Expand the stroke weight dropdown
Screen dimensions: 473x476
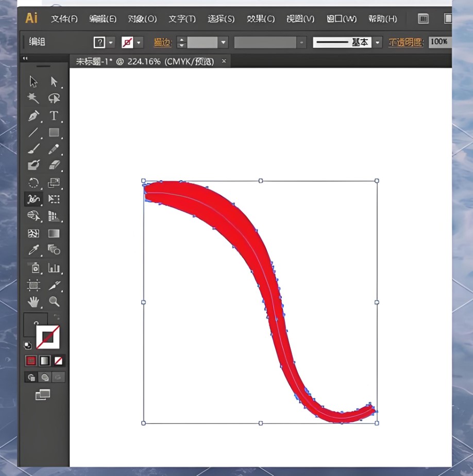click(x=223, y=42)
